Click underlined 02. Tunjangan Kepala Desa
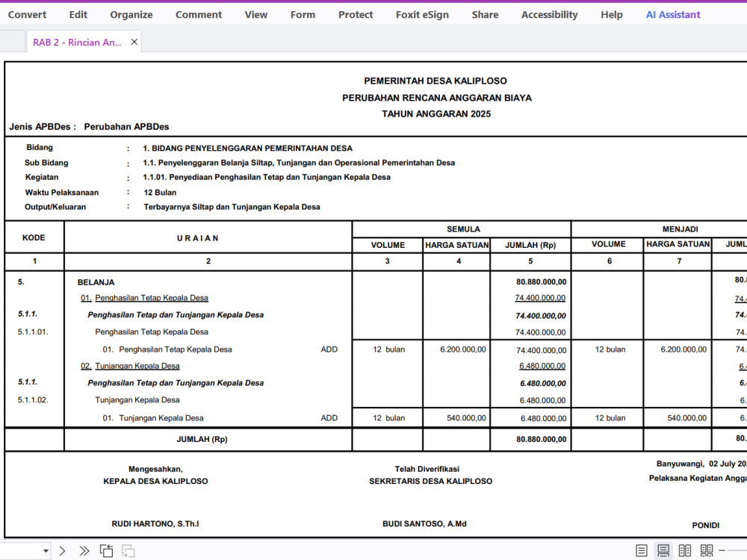This screenshot has height=560, width=747. [130, 366]
